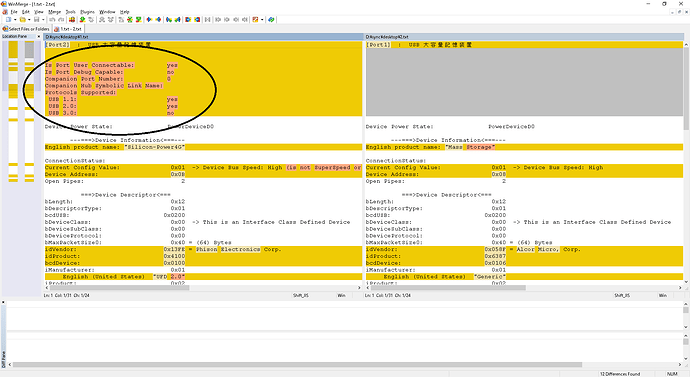The width and height of the screenshot is (690, 377).
Task: Switch to Select Files or Folders tab
Action: point(26,29)
